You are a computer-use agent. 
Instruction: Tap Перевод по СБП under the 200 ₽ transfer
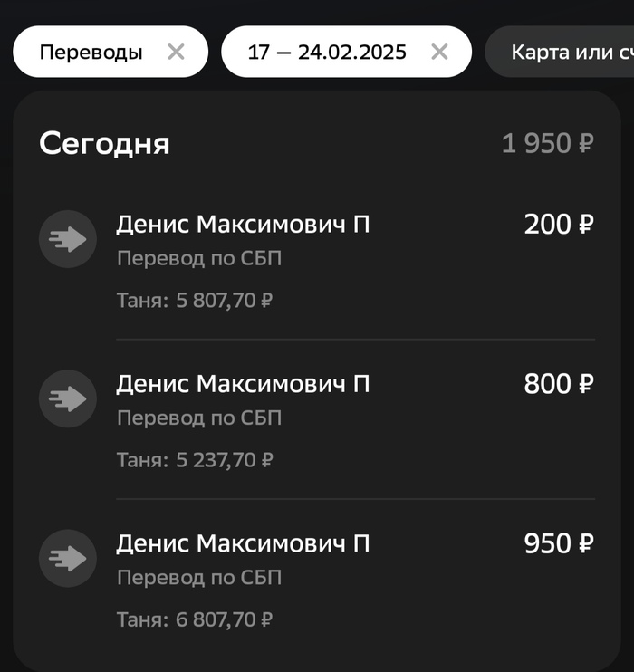(x=199, y=259)
